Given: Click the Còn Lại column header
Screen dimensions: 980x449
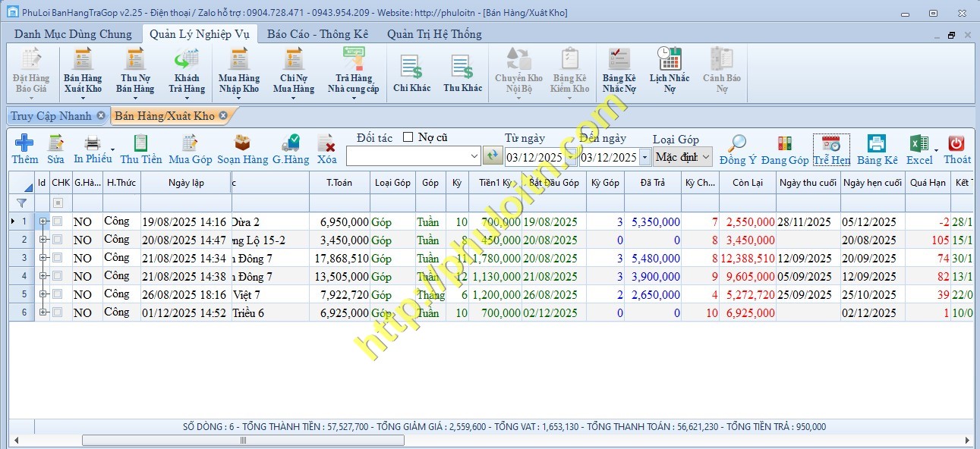Looking at the screenshot, I should [x=747, y=183].
